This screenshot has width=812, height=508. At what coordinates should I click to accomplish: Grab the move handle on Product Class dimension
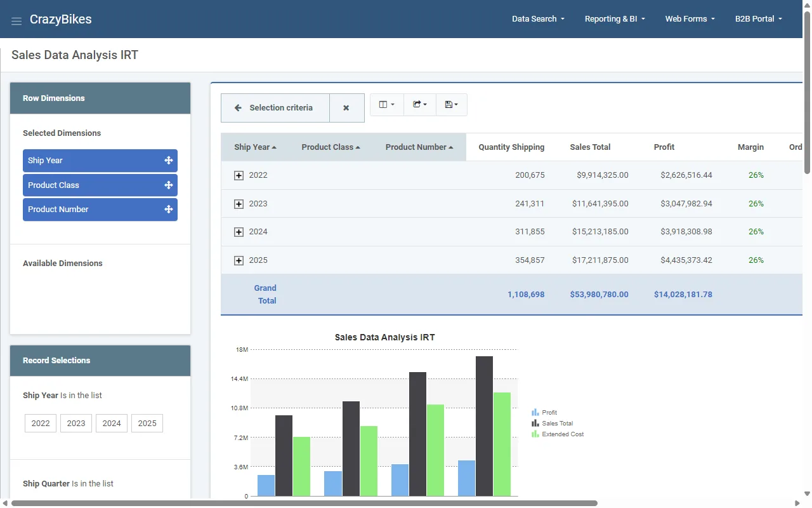point(169,185)
